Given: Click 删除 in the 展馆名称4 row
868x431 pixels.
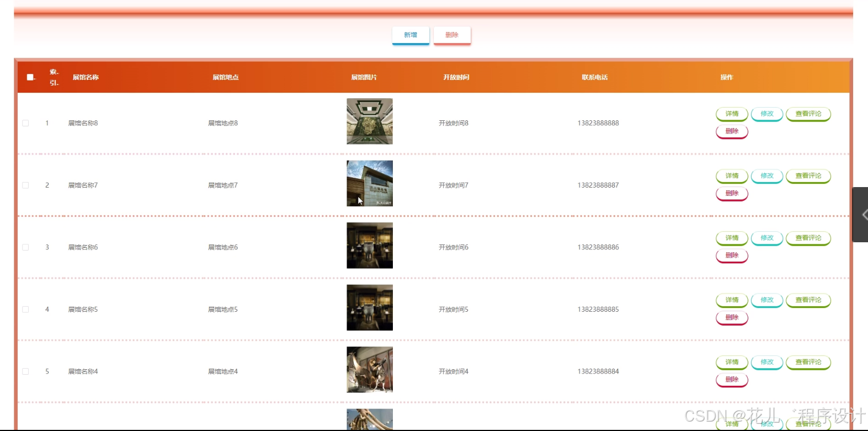Looking at the screenshot, I should pyautogui.click(x=732, y=380).
